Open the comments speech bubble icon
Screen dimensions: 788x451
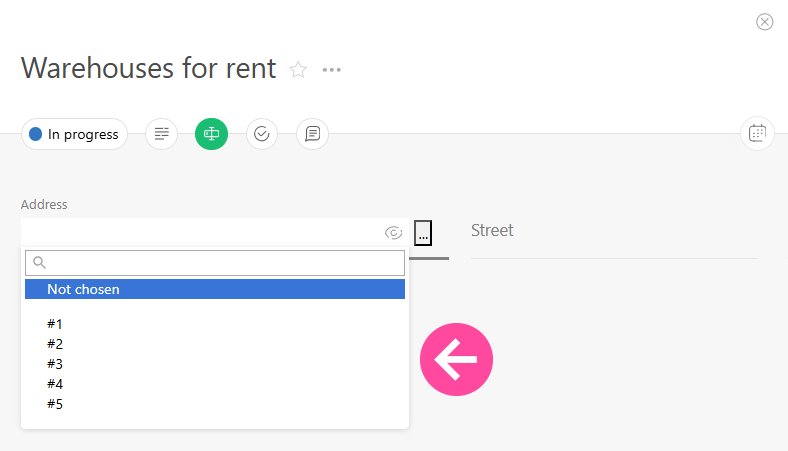312,134
